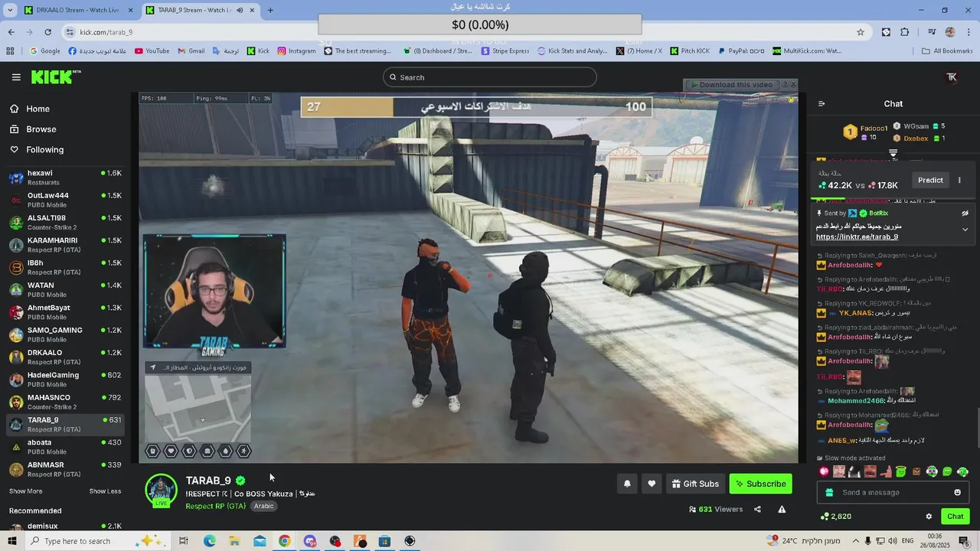Open HadeelGaming channel in sidebar
Screen dimensions: 980x551
tap(66, 380)
